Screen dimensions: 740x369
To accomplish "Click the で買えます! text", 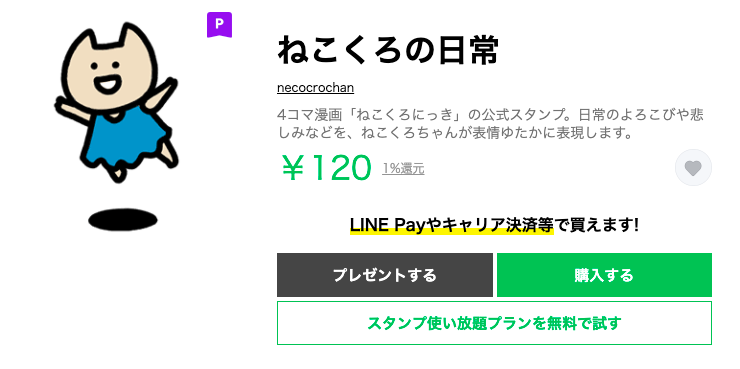I will [596, 226].
